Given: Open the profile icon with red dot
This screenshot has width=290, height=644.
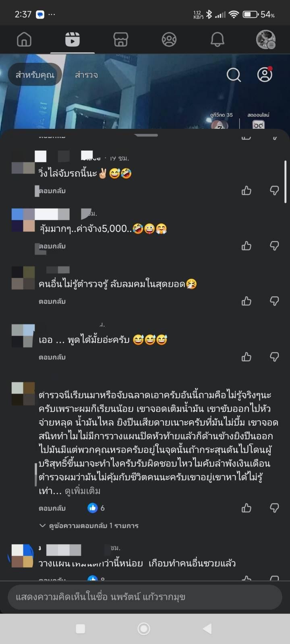Looking at the screenshot, I should [265, 74].
